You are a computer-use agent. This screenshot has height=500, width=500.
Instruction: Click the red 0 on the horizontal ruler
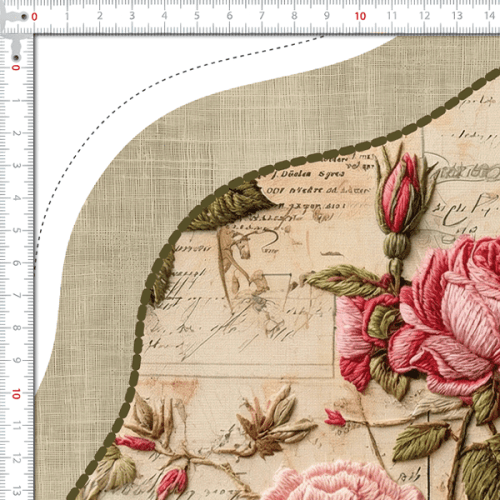[x=34, y=16]
